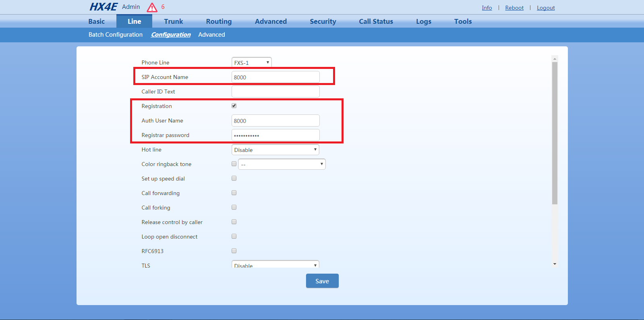
Task: Click scrollbar down arrow
Action: coord(555,264)
